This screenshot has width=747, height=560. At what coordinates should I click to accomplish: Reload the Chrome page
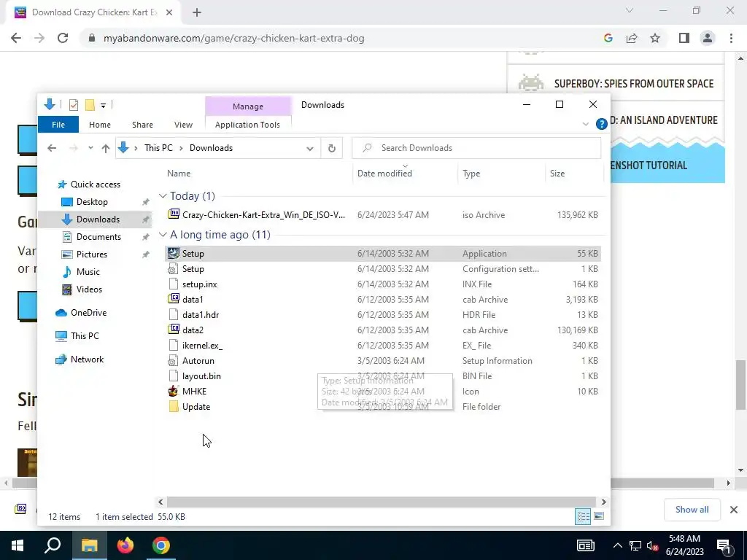[x=63, y=38]
